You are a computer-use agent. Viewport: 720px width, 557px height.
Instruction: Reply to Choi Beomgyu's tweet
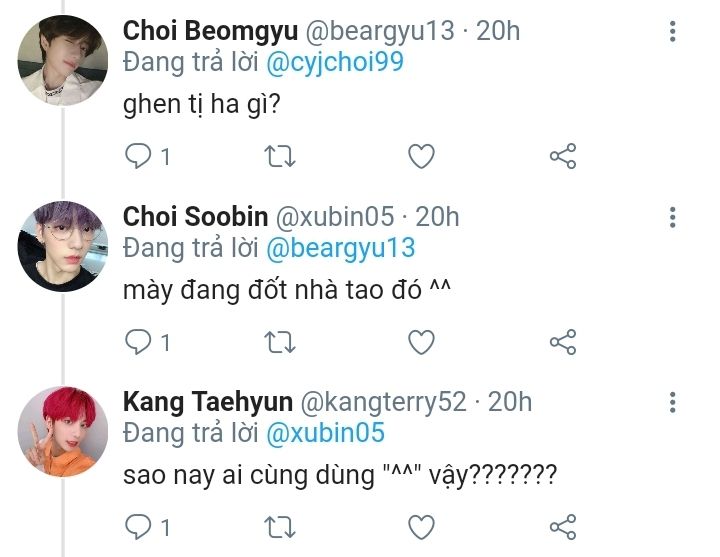pos(137,156)
